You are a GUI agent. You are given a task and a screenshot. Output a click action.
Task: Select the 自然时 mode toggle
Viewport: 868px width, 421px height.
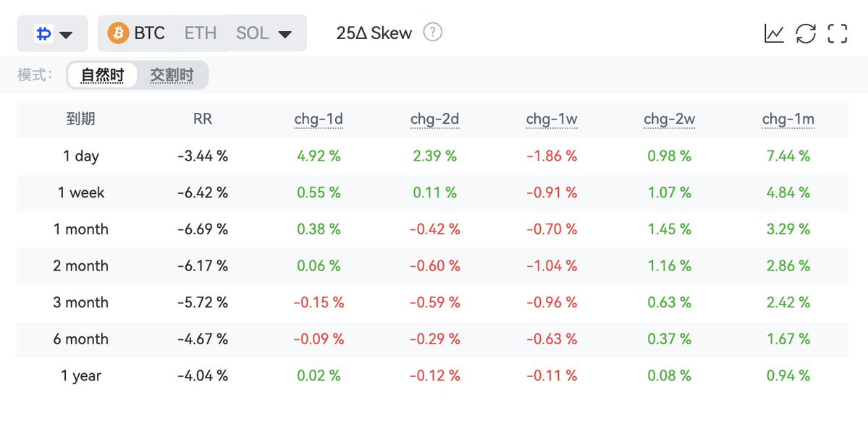tap(102, 75)
